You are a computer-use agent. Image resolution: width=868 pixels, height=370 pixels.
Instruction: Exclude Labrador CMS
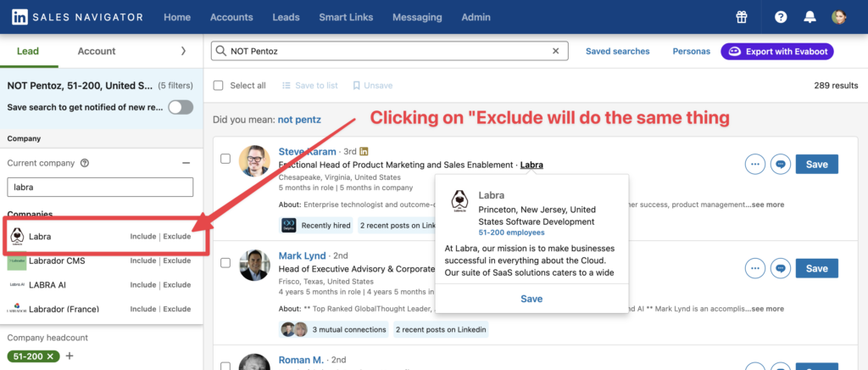(x=177, y=261)
